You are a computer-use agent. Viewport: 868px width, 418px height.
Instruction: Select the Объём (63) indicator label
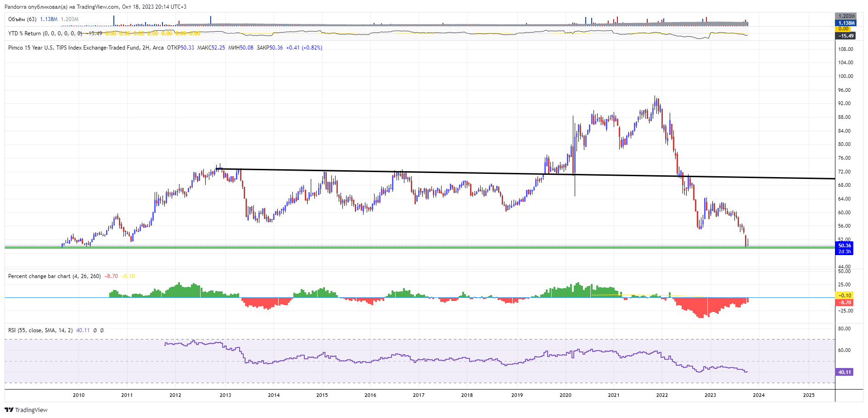point(22,19)
